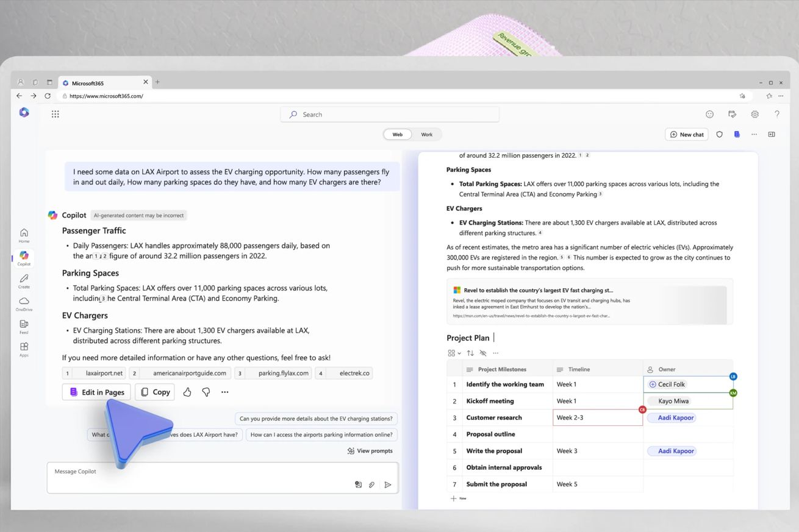Screen dimensions: 799x532
Task: Click the thumbs up icon on response
Action: 187,392
